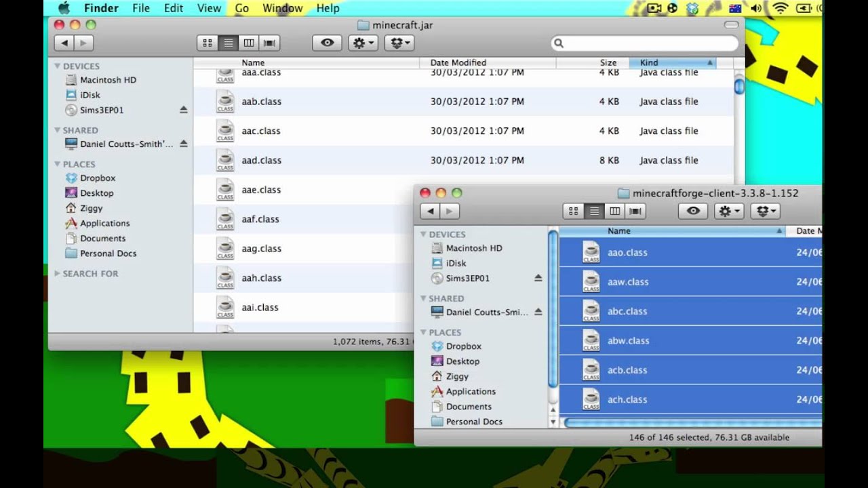This screenshot has width=868, height=488.
Task: Open the Help menu
Action: tap(328, 8)
